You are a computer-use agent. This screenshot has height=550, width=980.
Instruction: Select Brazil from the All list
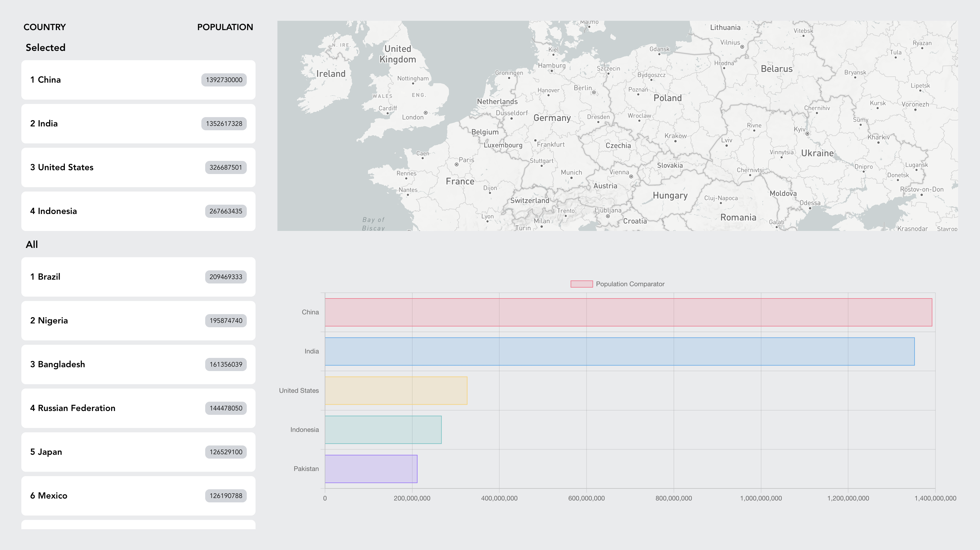[138, 277]
